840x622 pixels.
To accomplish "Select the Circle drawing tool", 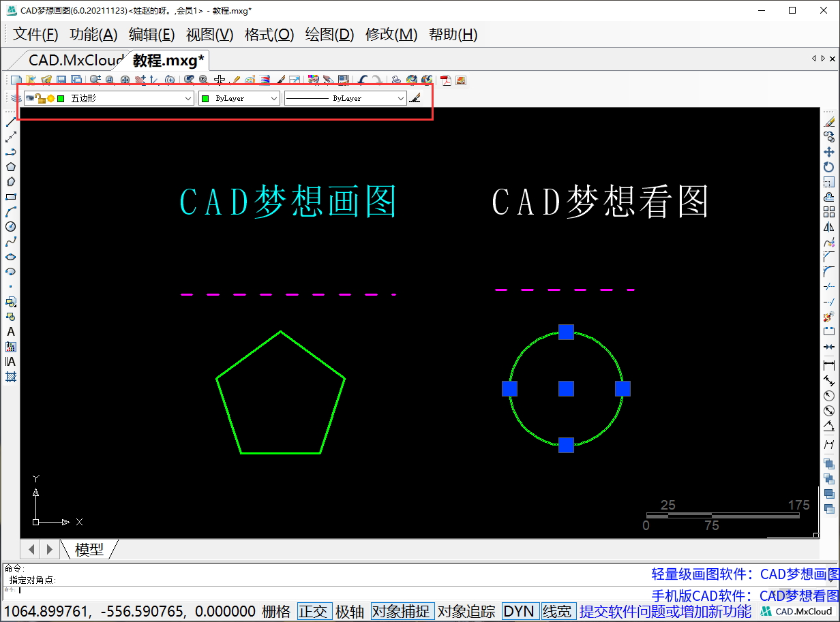I will [11, 226].
